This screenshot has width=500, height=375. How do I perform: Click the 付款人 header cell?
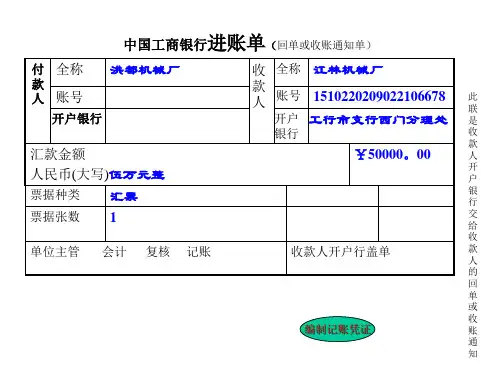38,101
